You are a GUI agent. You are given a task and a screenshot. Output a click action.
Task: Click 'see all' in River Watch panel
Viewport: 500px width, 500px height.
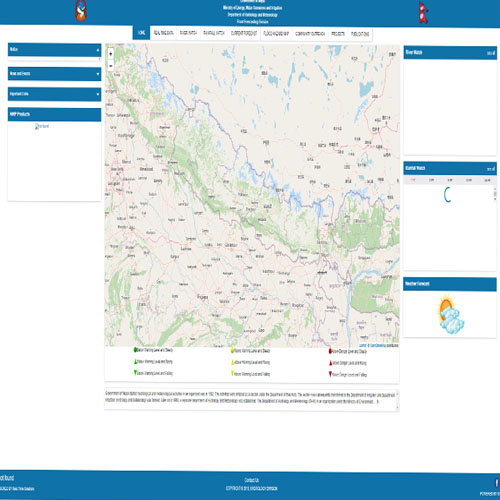491,53
